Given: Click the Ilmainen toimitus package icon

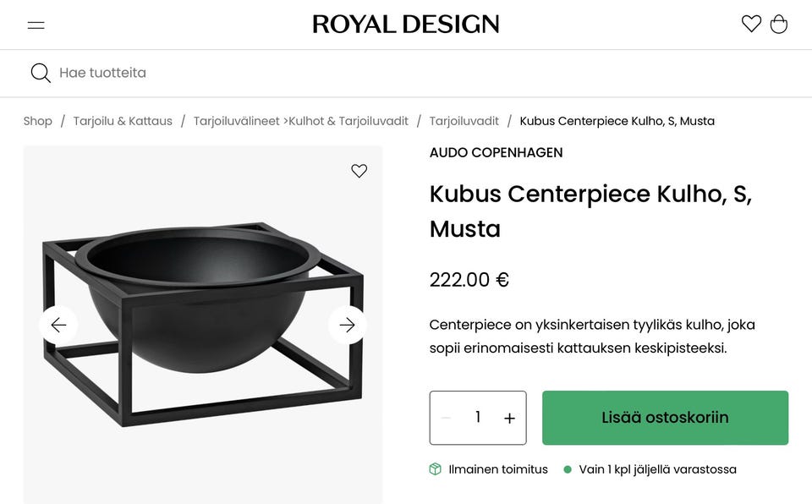Looking at the screenshot, I should 435,468.
